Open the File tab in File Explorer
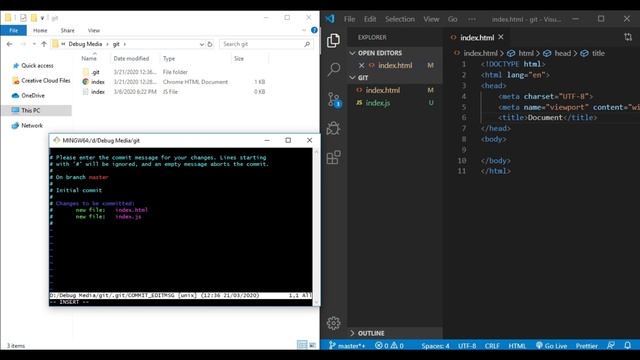The width and height of the screenshot is (640, 360). coord(13,30)
